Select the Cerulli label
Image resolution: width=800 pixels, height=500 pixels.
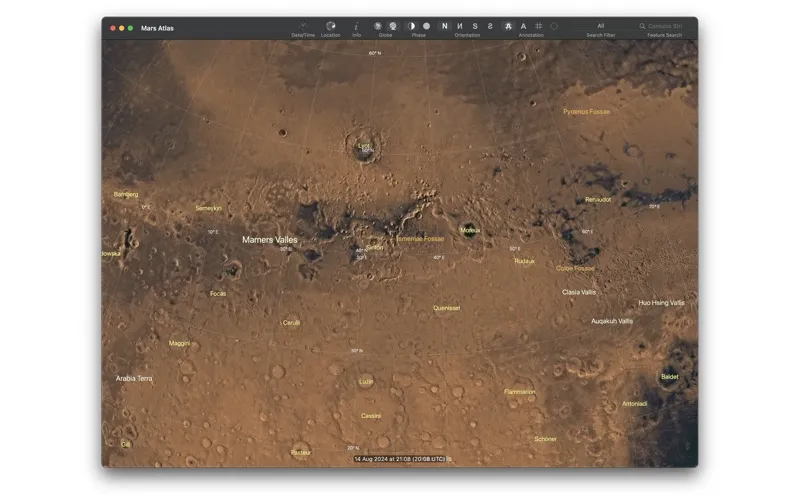(291, 323)
